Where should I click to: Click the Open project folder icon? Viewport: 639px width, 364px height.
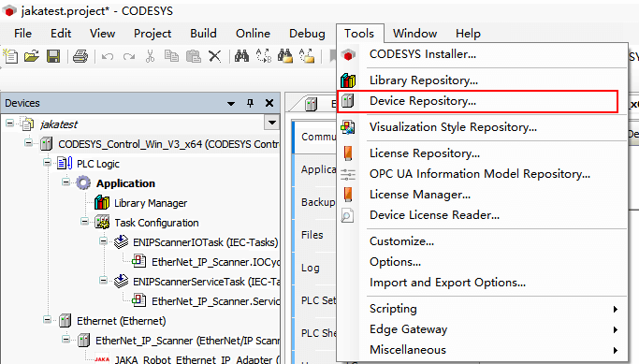32,56
